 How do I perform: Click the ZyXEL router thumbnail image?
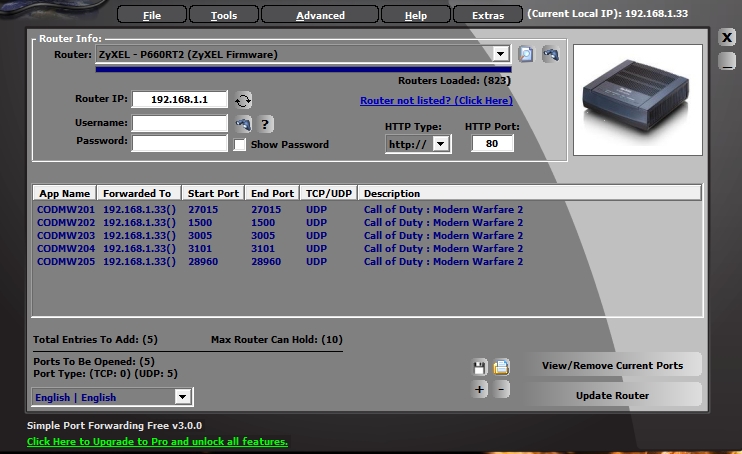tap(637, 100)
